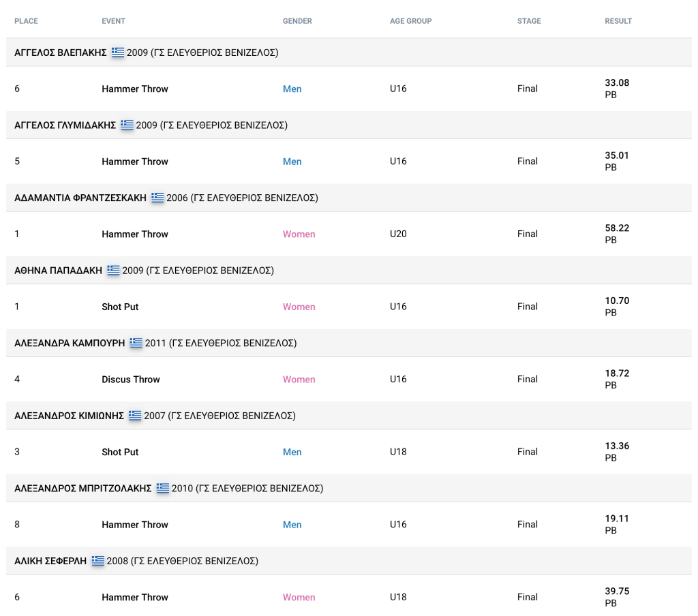Viewport: 698px width, 616px height.
Task: Click Greek flag beside ΑΓΓΕΛΟΣ ΒΛΕΠΑΚΗΣ
Action: (118, 52)
